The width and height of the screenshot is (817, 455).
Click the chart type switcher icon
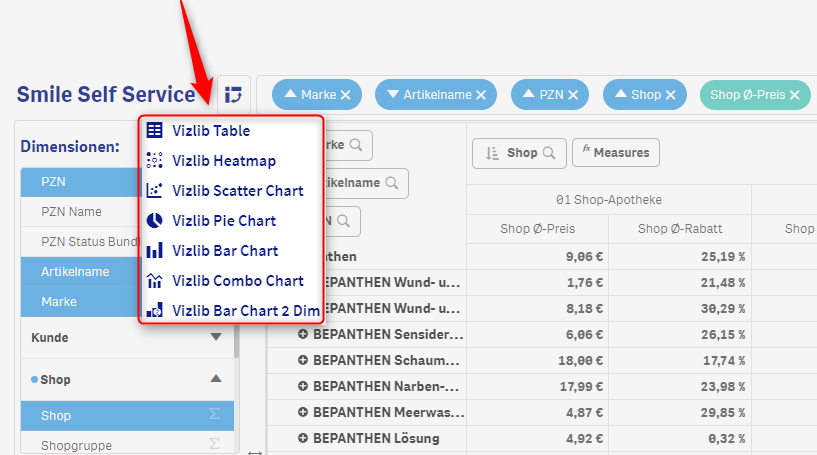click(233, 94)
